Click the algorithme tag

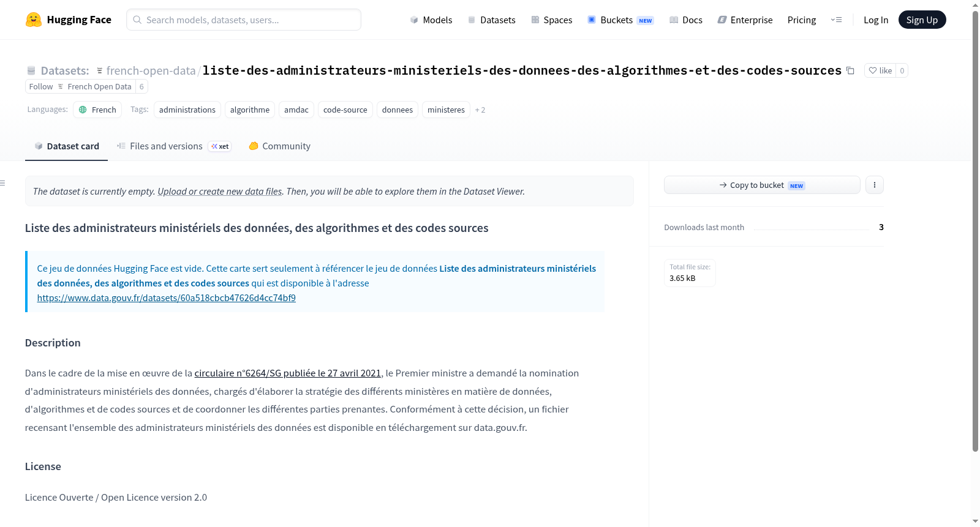click(x=250, y=110)
